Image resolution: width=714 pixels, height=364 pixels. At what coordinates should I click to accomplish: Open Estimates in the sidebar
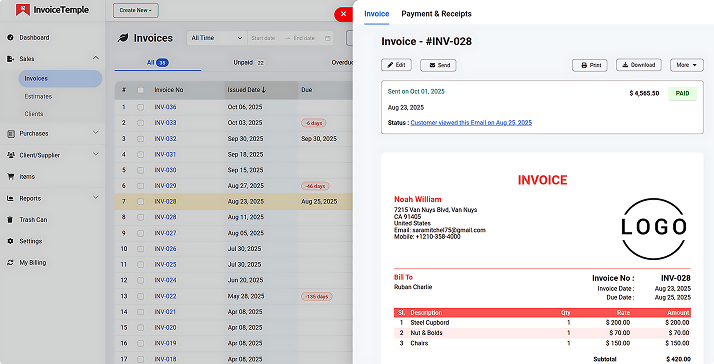38,97
